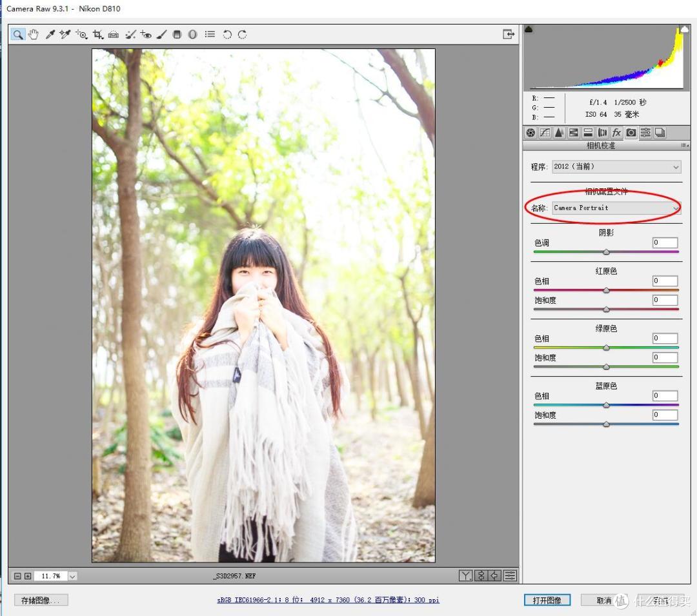Cycle before/after view with Y button
This screenshot has width=697, height=616.
click(465, 576)
